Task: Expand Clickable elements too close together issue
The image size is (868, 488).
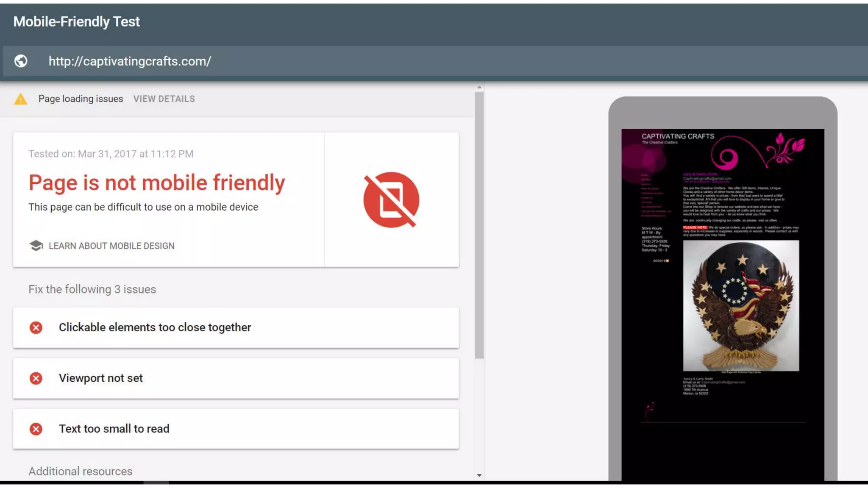Action: (x=236, y=327)
